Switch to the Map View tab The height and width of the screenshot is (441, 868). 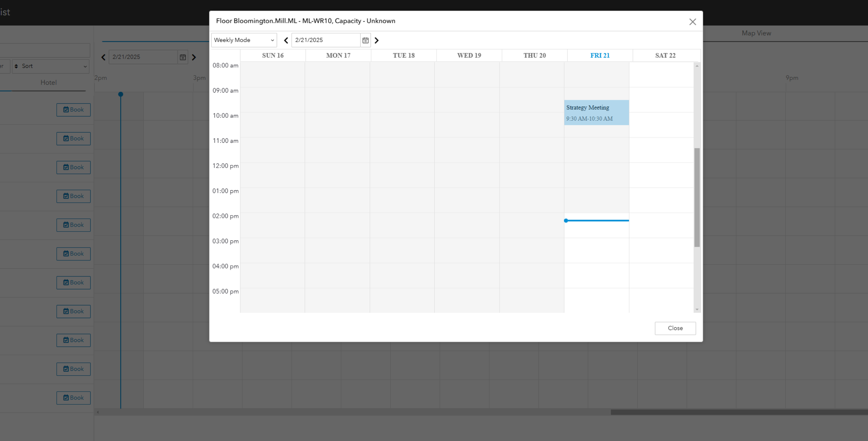click(756, 33)
